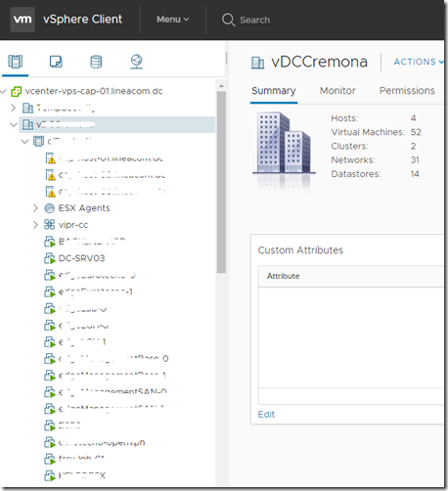This screenshot has height=491, width=448.
Task: Switch to the Summary tab
Action: tap(274, 91)
